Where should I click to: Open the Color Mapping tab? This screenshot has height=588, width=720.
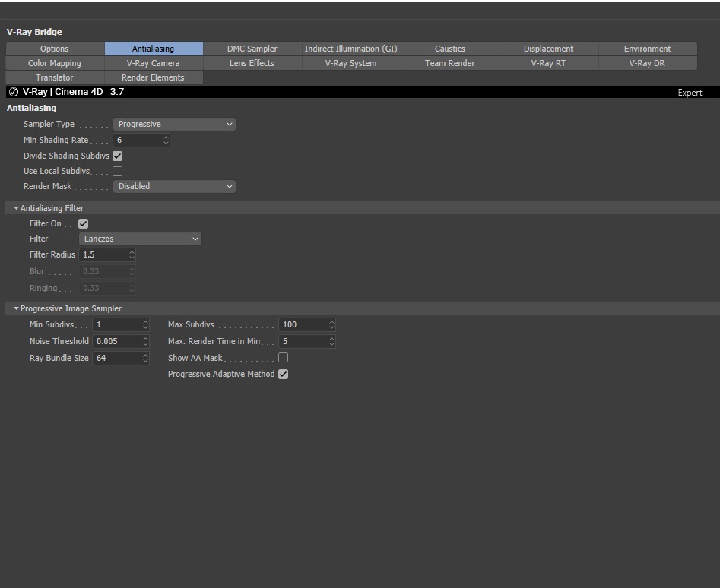[55, 63]
